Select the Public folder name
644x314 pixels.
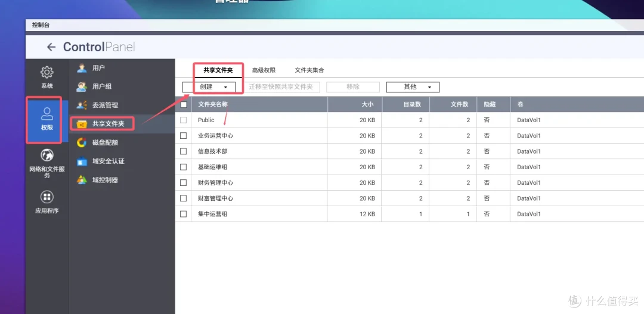click(x=206, y=120)
